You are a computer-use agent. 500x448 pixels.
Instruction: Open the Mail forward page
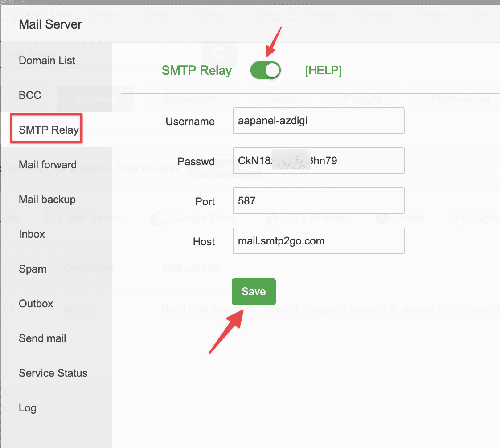point(48,165)
